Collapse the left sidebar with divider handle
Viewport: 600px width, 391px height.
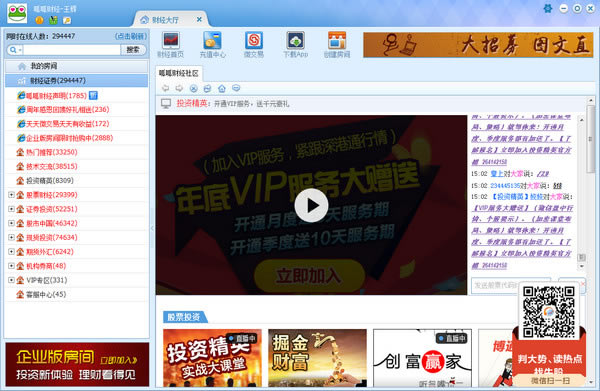click(152, 228)
